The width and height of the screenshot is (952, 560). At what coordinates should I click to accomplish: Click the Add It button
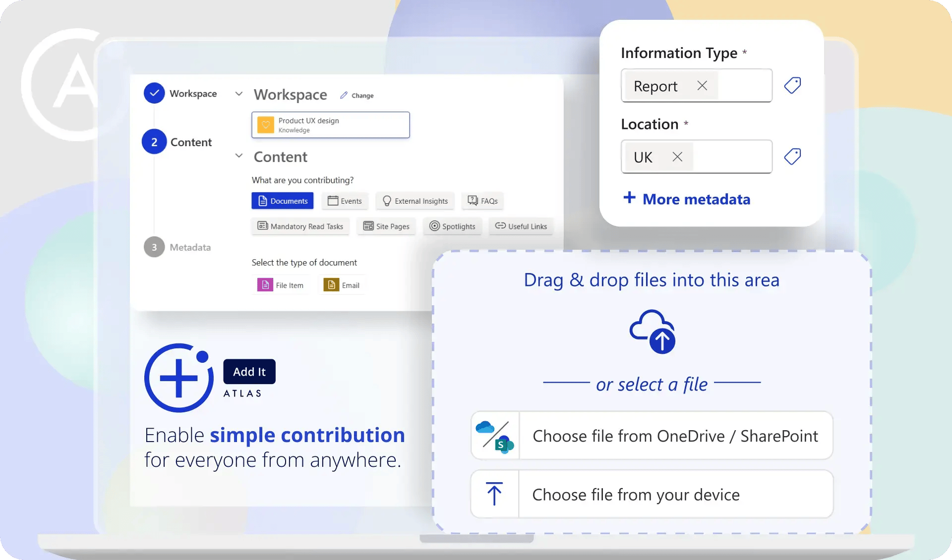tap(249, 372)
